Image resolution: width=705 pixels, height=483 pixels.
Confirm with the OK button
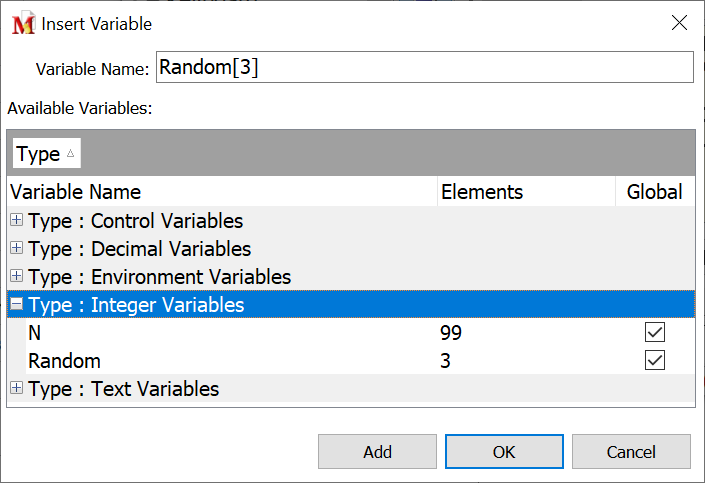[x=504, y=452]
